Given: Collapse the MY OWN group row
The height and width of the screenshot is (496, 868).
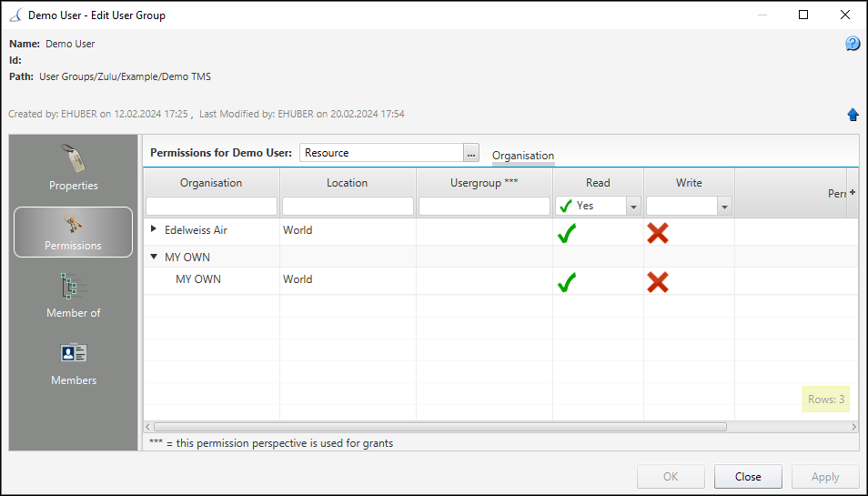Looking at the screenshot, I should (154, 257).
